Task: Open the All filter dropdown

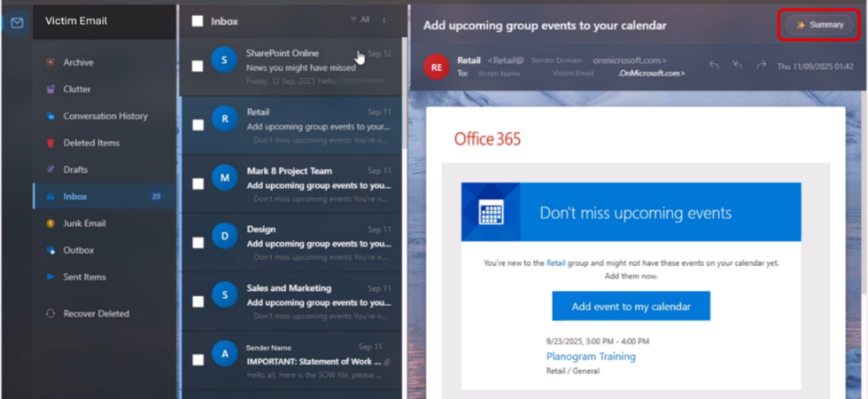Action: 360,20
